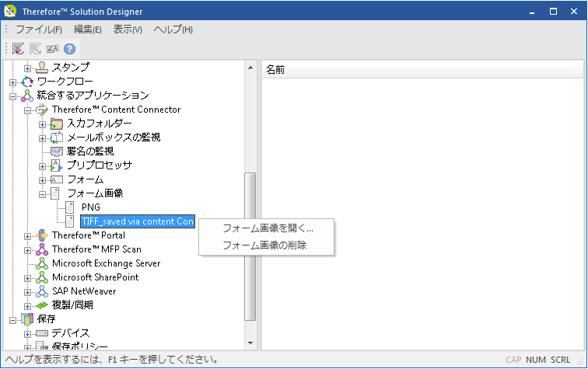
Task: Collapse the Therefore Content Connector node
Action: click(27, 110)
